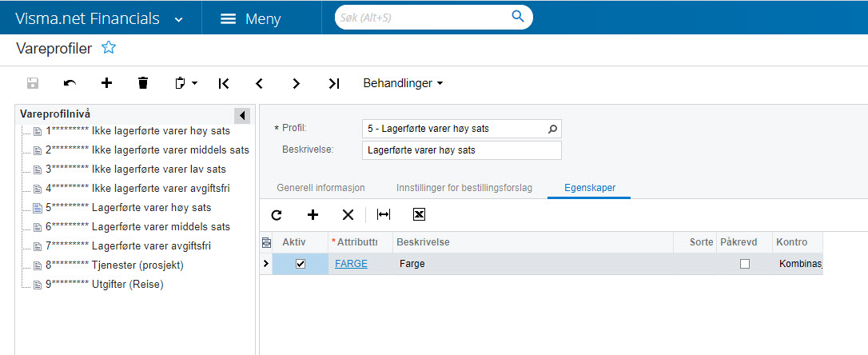Select tree item Lagerførte varer middels sats

pyautogui.click(x=137, y=226)
